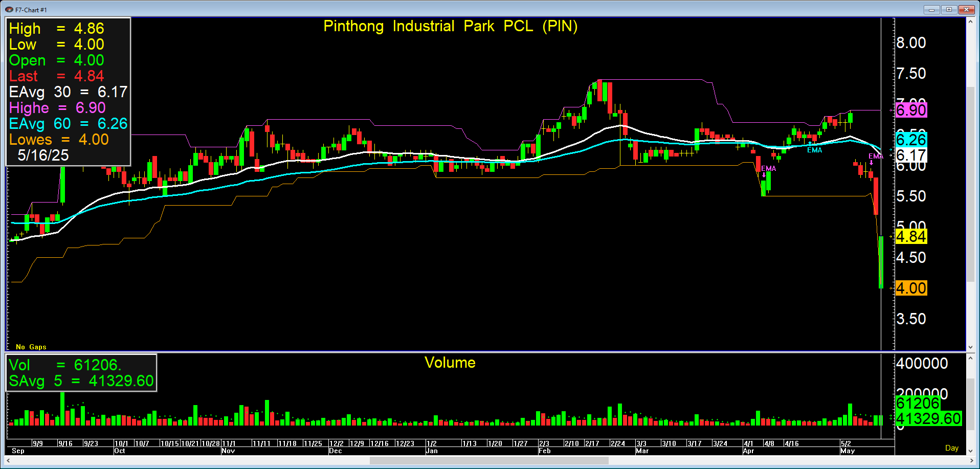The image size is (980, 469).
Task: Click the volume pane scroll up arrow
Action: (970, 359)
